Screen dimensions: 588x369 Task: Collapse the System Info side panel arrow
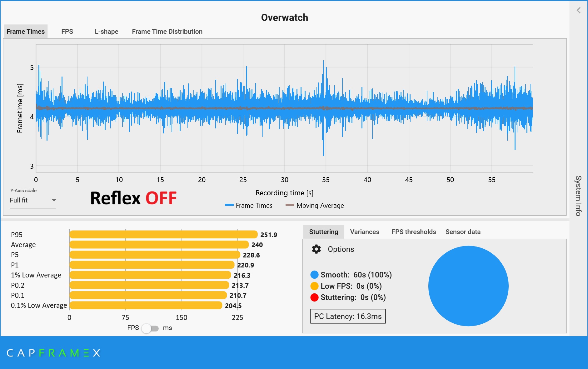tap(579, 10)
